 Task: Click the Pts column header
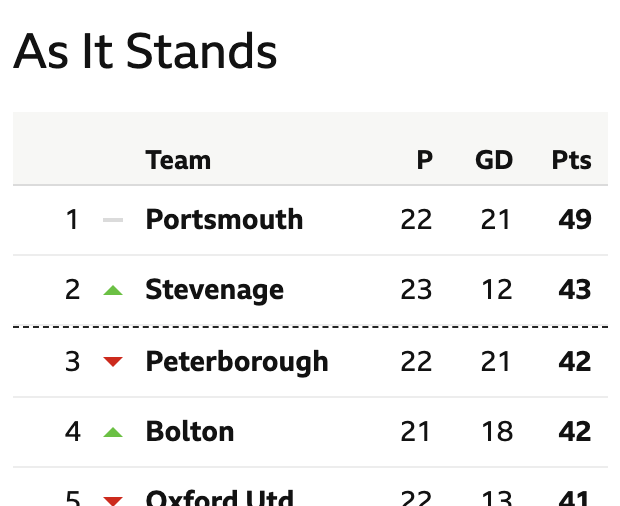point(571,160)
